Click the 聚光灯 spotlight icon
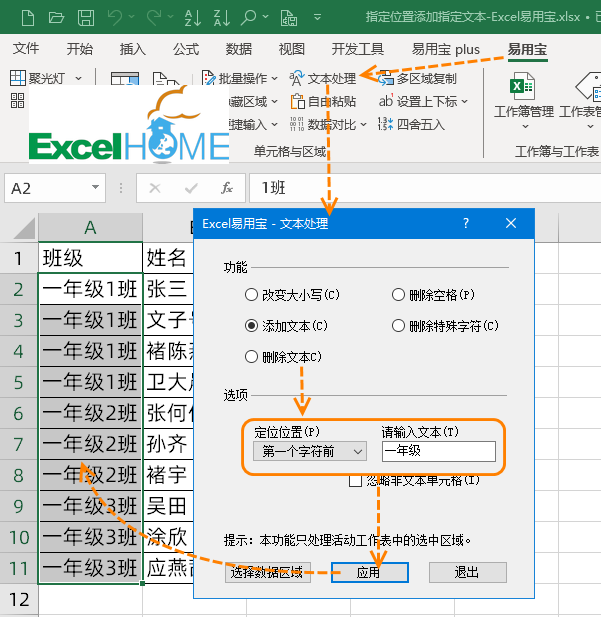The height and width of the screenshot is (617, 601). (x=18, y=78)
